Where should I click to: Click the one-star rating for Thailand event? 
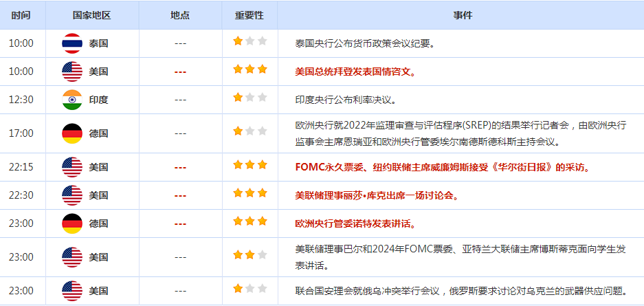click(249, 42)
